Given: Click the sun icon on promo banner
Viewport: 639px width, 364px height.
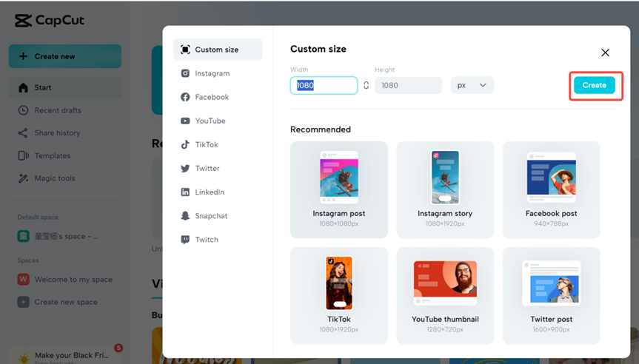Looking at the screenshot, I should click(24, 358).
